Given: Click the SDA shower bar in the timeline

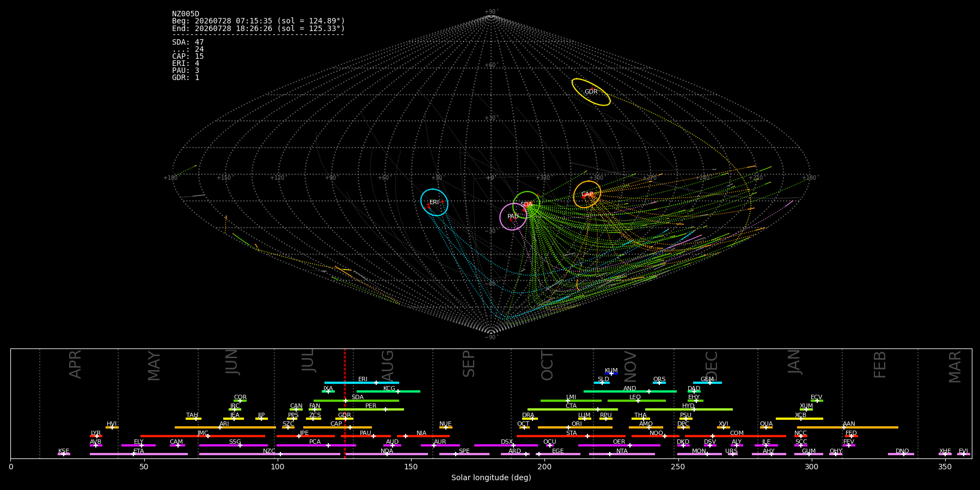Looking at the screenshot, I should point(356,401).
